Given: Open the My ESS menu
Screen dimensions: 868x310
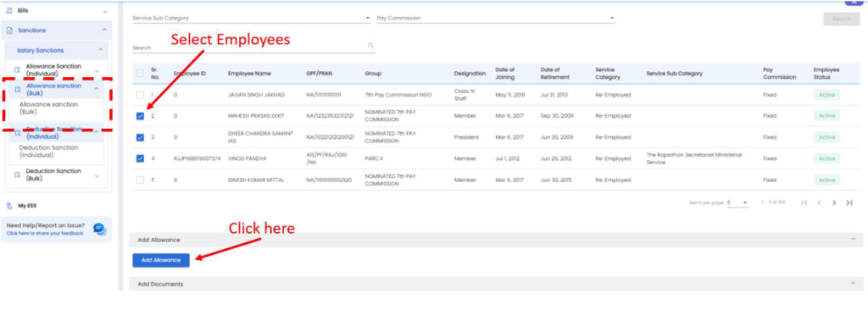Looking at the screenshot, I should [x=27, y=206].
